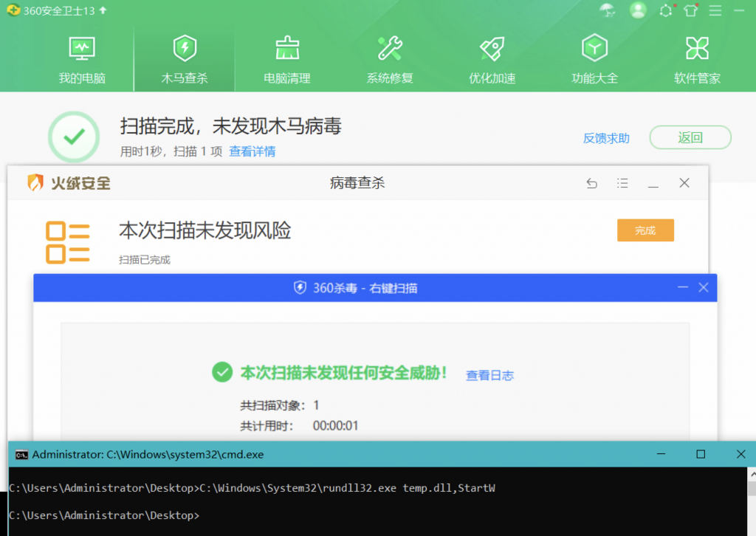
Task: Switch to 电脑清理 tab
Action: tap(287, 60)
